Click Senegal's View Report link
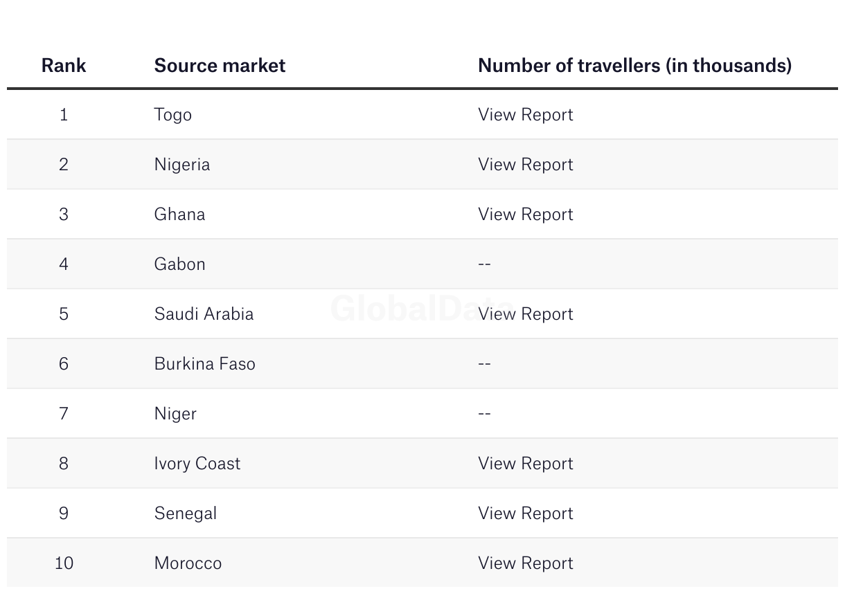The height and width of the screenshot is (616, 845). tap(525, 514)
